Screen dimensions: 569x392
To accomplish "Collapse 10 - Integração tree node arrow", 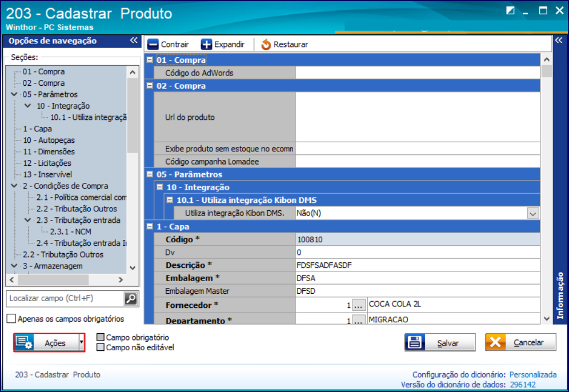I will click(27, 106).
